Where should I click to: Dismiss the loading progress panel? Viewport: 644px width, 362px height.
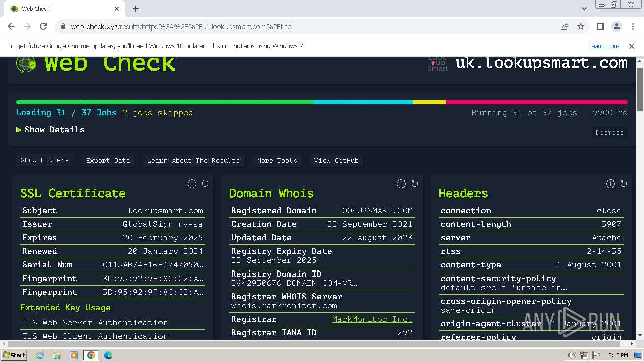610,133
